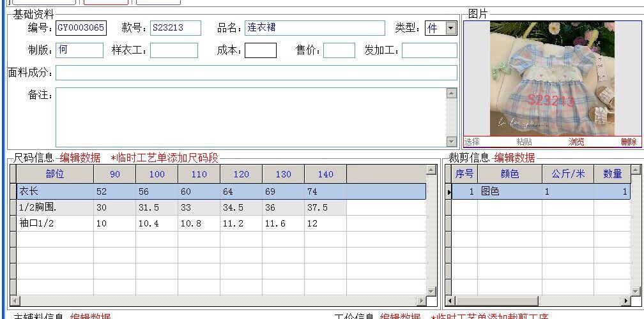Click 备注 scrollbar up arrow
Image resolution: width=644 pixels, height=319 pixels.
(x=451, y=94)
